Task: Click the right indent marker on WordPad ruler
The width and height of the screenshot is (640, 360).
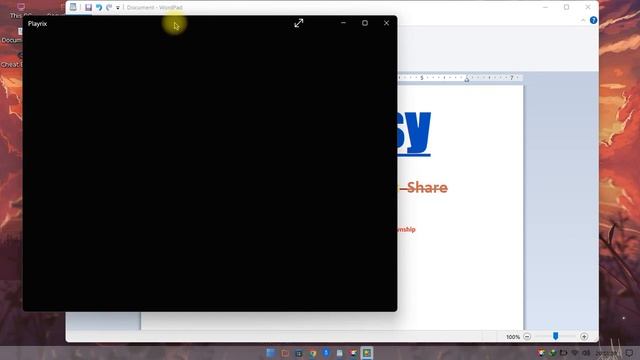Action: [x=467, y=79]
